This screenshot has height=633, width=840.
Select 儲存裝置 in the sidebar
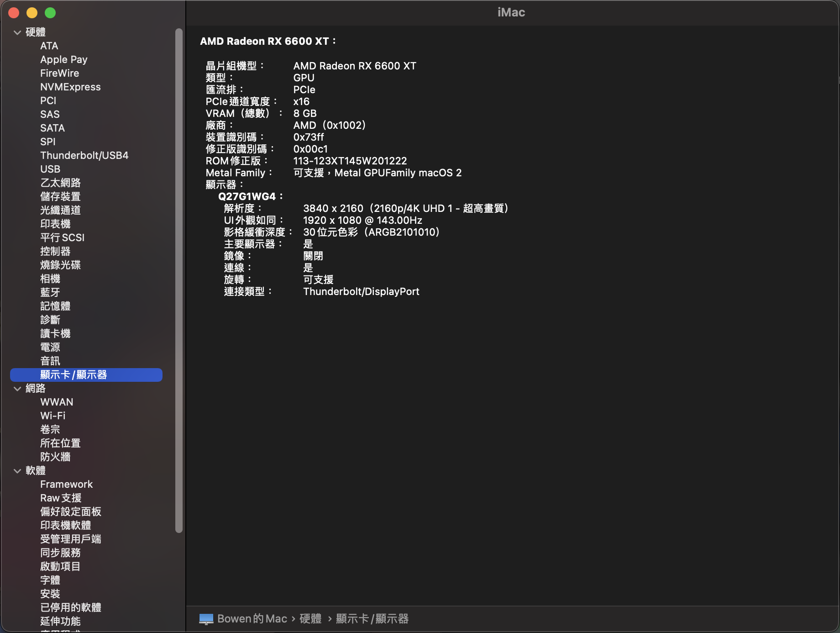pyautogui.click(x=60, y=197)
